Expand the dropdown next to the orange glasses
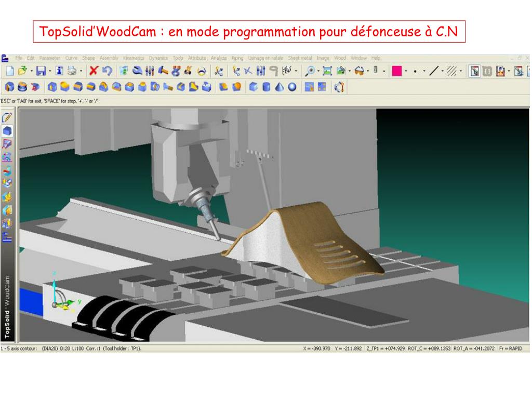This screenshot has width=532, height=399. 368,71
